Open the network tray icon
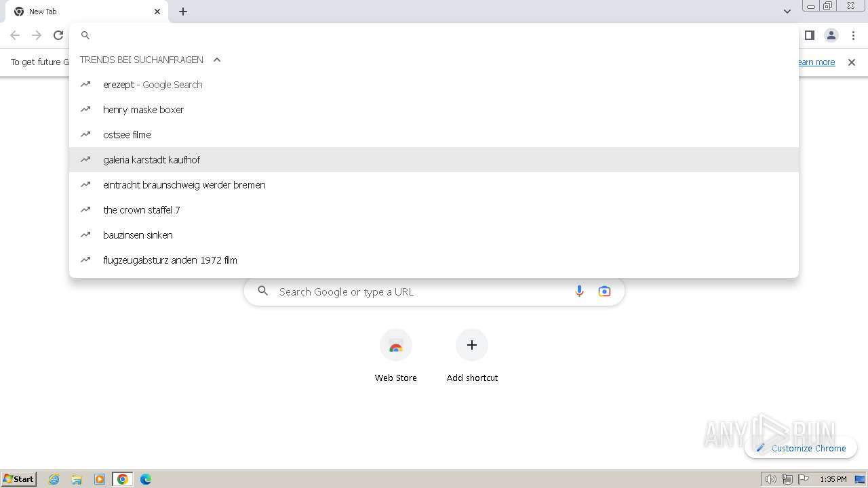 [x=787, y=479]
